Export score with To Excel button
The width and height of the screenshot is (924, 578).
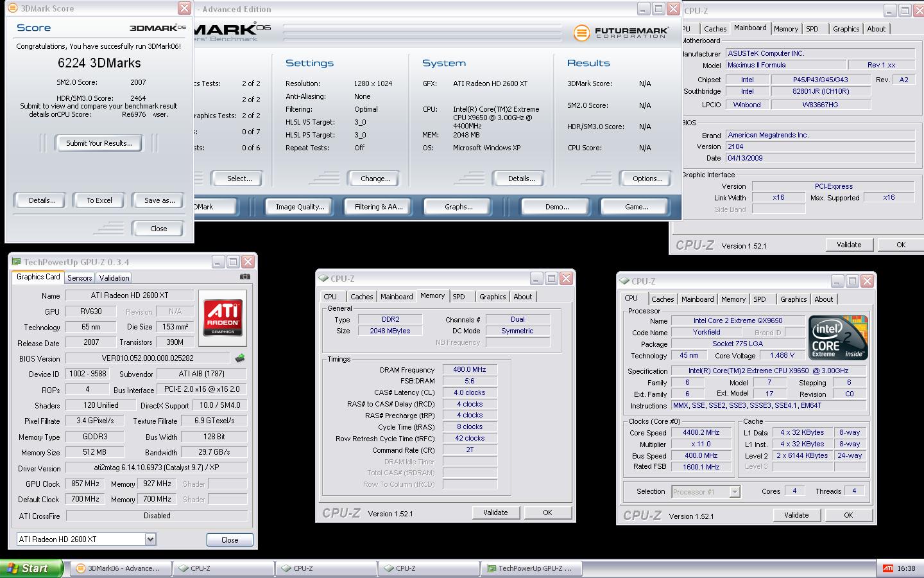[x=99, y=200]
